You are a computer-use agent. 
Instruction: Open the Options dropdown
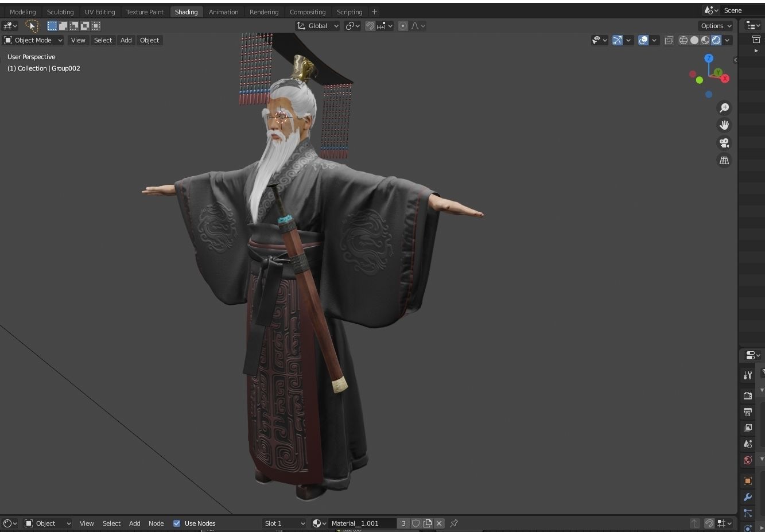click(x=716, y=26)
